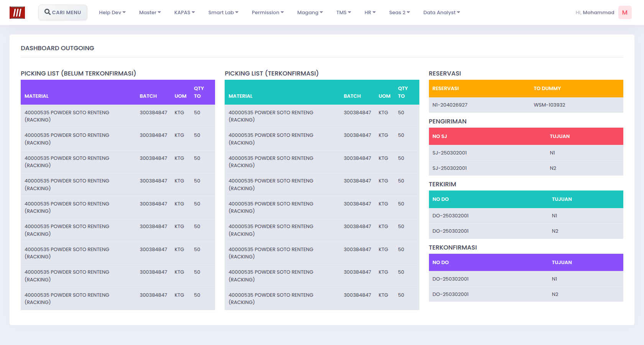Select dummy WSM-103932 cell
The width and height of the screenshot is (644, 345).
[549, 105]
